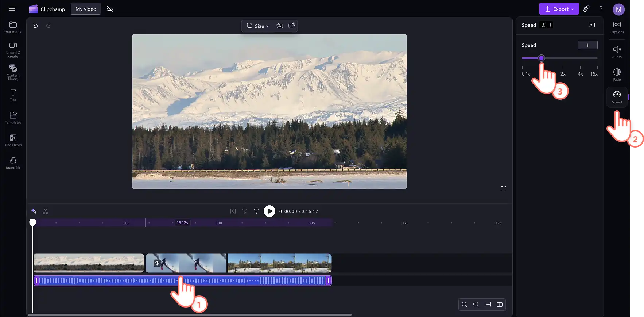
Task: Open Your media panel
Action: (x=13, y=27)
